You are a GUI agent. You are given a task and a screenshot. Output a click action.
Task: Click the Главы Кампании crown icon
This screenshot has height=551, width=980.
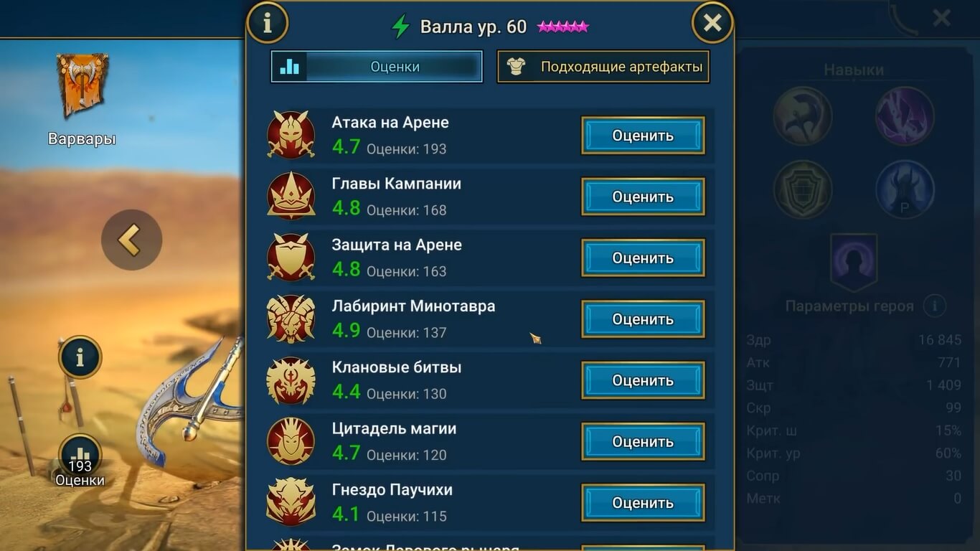pos(291,196)
